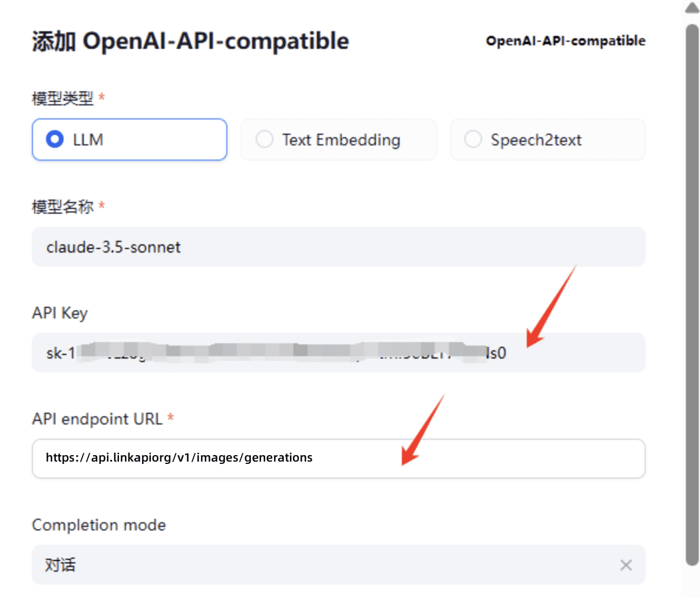Pick the Speech2text model type option
Viewport: 700px width, 597px height.
473,140
